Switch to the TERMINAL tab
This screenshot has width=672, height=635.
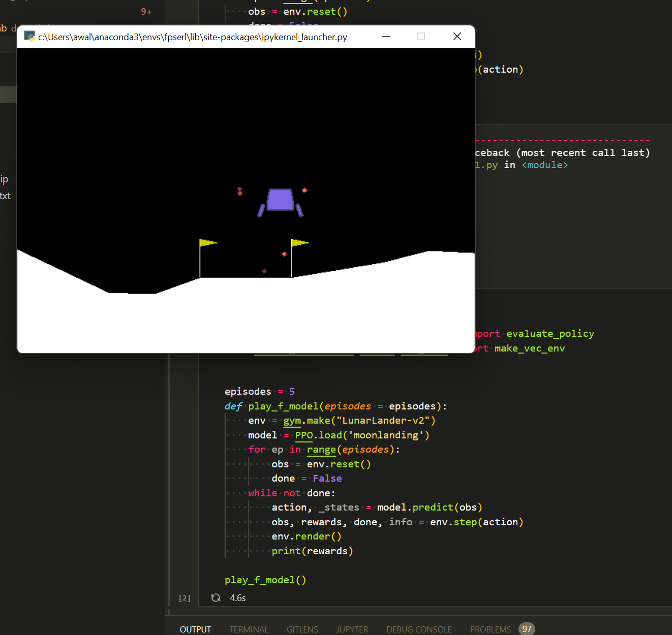(249, 629)
